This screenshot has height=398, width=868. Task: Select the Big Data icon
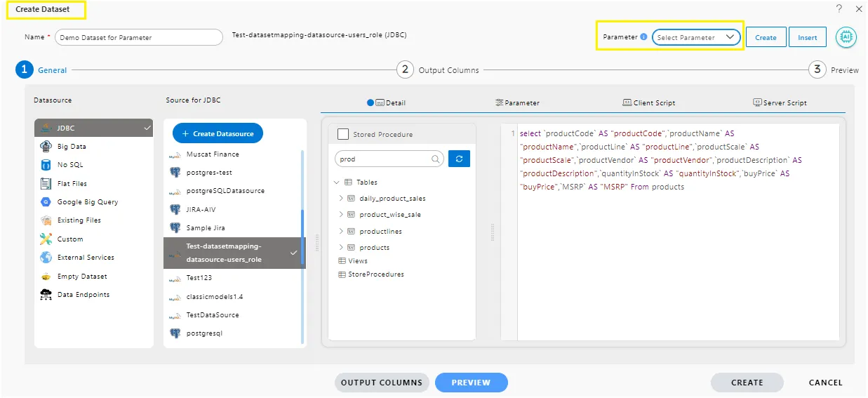coord(46,146)
